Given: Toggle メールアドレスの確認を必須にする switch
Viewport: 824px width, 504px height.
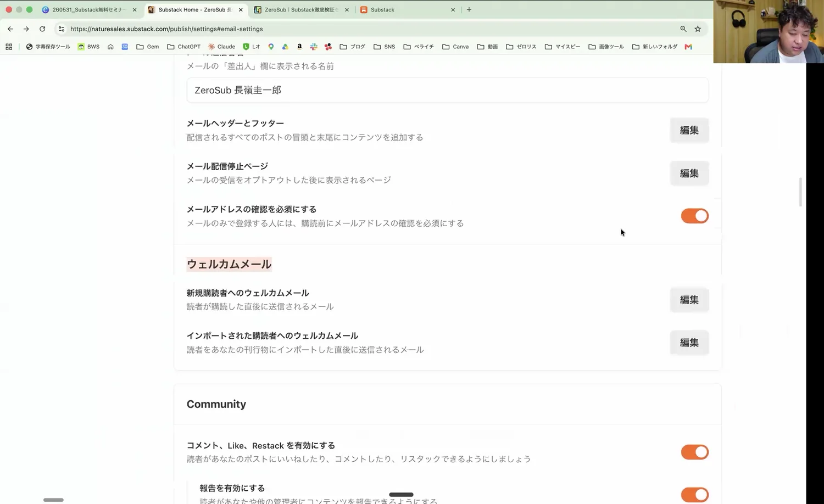Looking at the screenshot, I should tap(694, 216).
